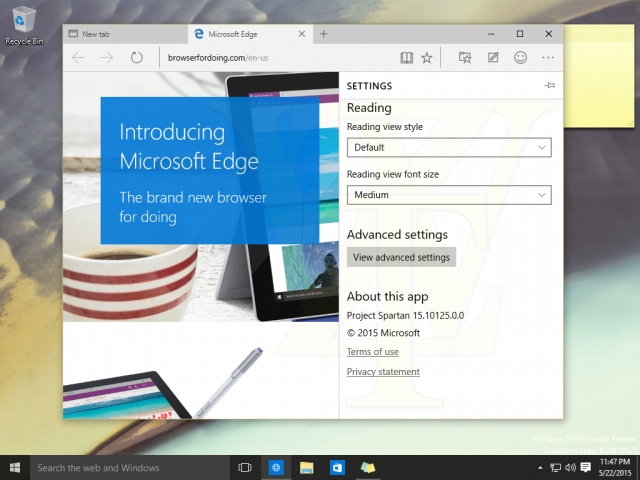Screen dimensions: 640x480
Task: Expand the Reading view style dropdown
Action: tap(449, 147)
